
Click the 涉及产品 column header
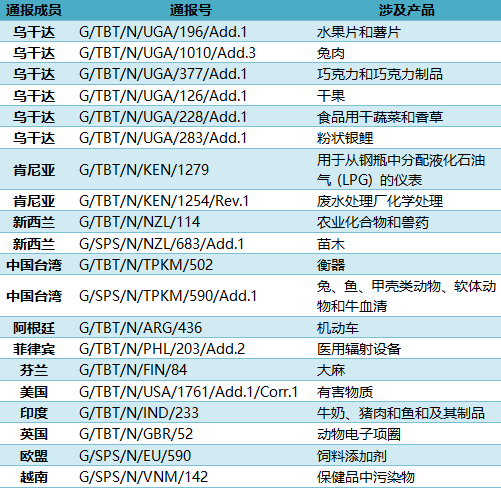(407, 10)
